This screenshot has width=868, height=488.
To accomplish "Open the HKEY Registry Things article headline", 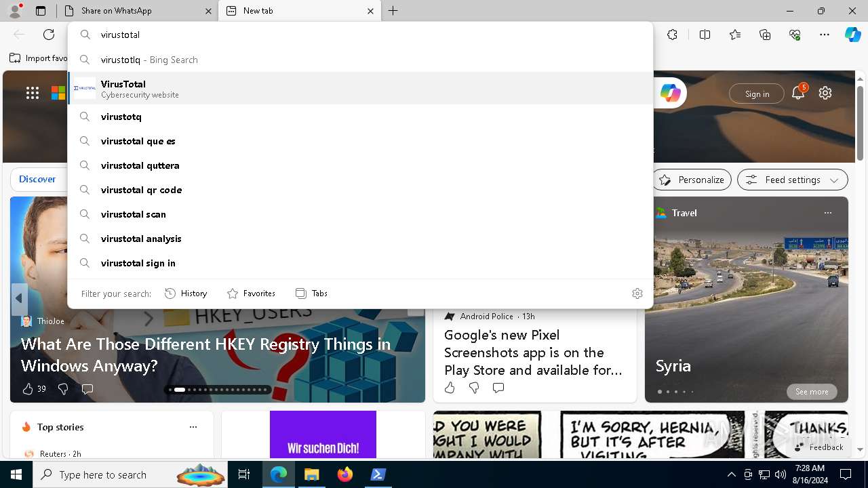I will coord(205,355).
